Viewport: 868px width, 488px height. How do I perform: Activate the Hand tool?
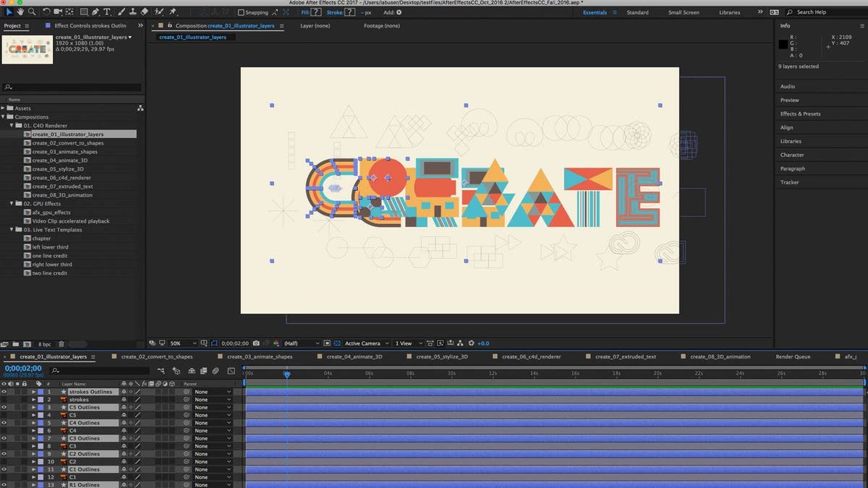pos(20,12)
